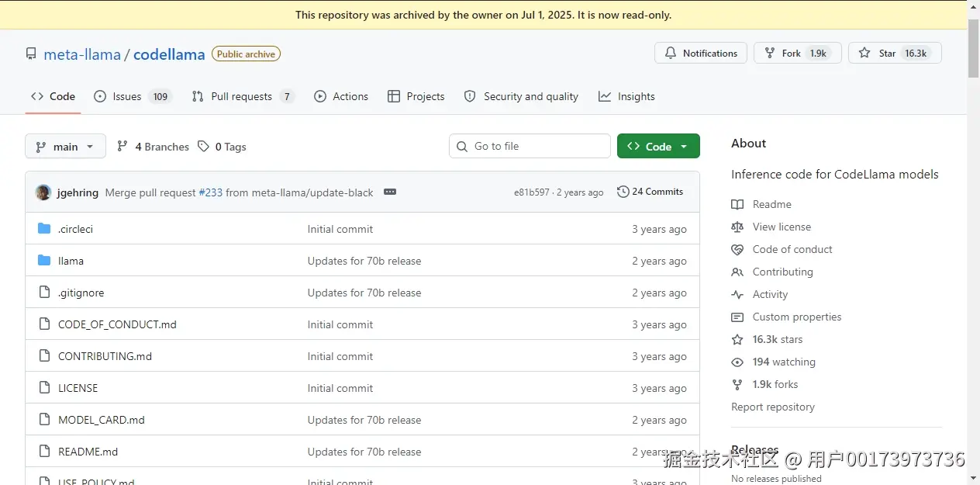Click the license scale icon in About
980x485 pixels.
coord(737,227)
